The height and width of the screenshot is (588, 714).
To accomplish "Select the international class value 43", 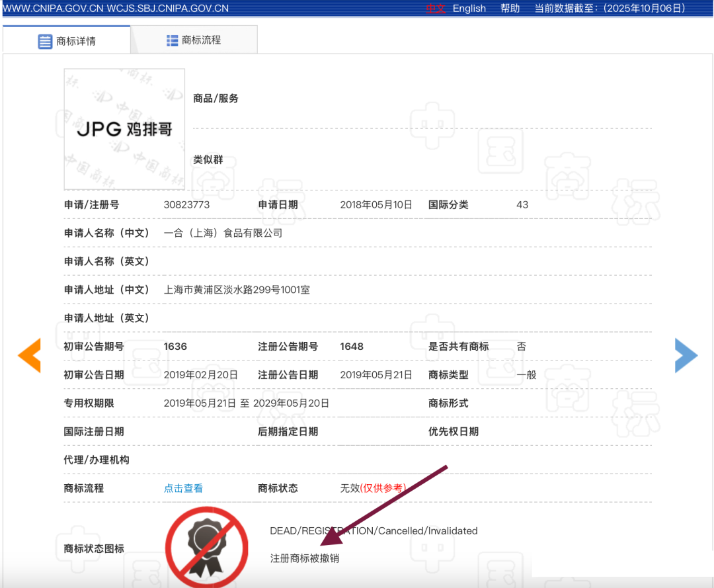I will pos(522,204).
